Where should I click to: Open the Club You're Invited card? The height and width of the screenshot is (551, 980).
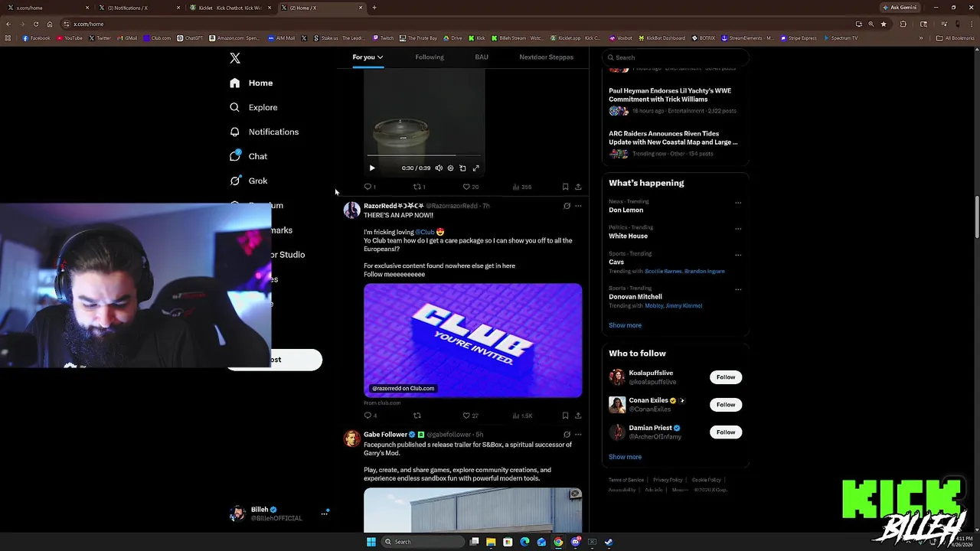(472, 341)
